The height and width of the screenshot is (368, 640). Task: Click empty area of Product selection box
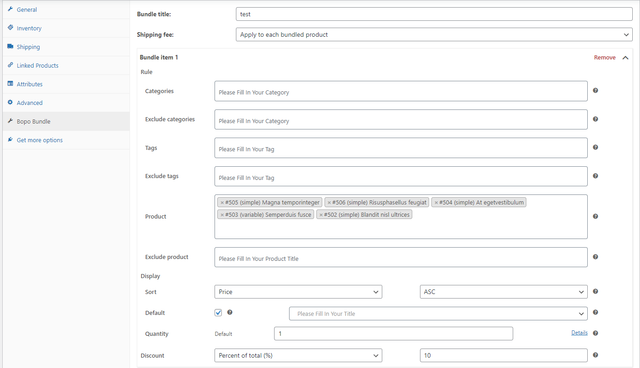(x=401, y=229)
